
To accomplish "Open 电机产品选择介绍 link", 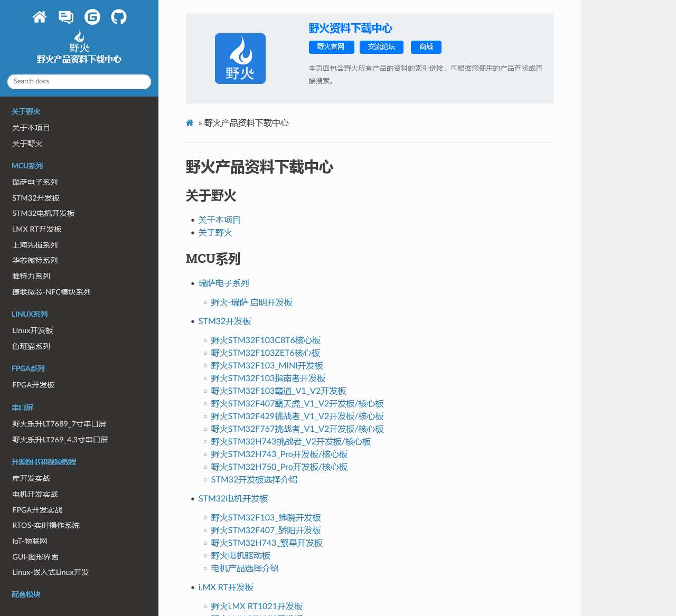I will click(245, 568).
